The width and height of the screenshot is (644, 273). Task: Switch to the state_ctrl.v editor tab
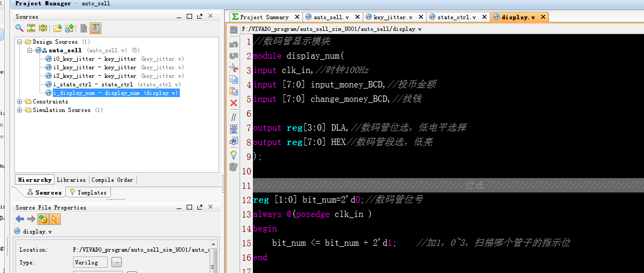pos(457,17)
